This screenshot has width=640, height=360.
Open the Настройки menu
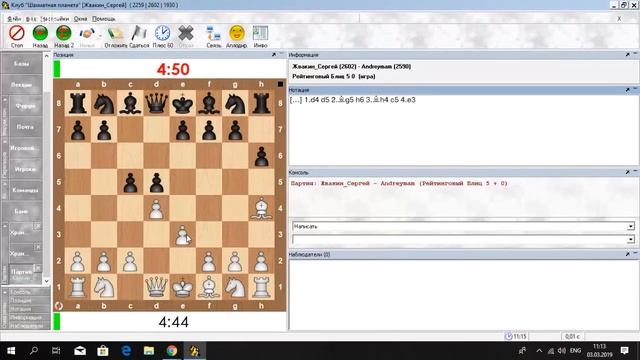[55, 19]
